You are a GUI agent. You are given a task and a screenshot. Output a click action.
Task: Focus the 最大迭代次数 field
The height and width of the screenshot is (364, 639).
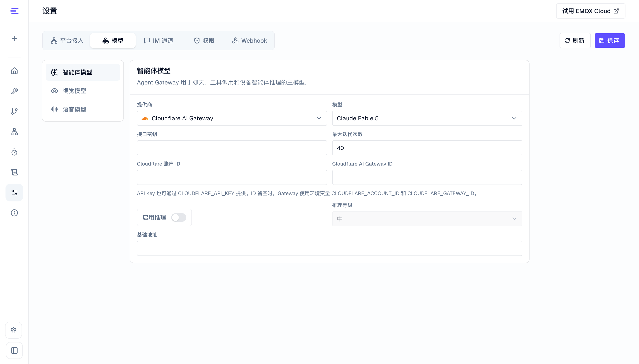pos(427,148)
